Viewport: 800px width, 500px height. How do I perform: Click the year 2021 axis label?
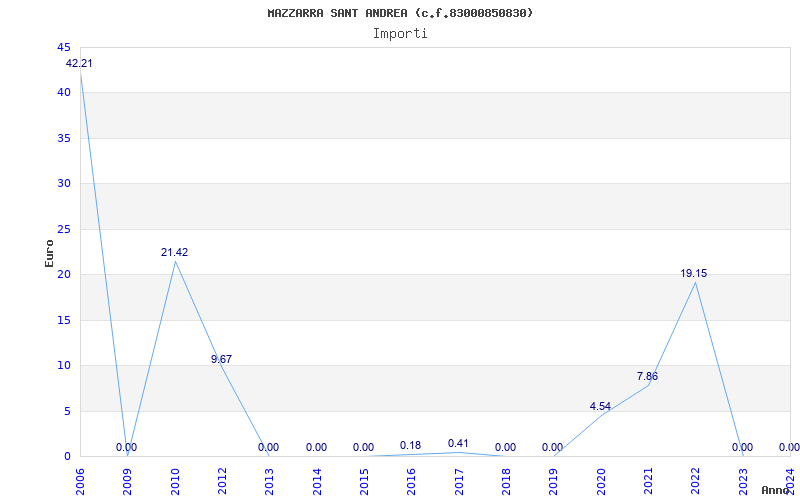click(x=648, y=481)
